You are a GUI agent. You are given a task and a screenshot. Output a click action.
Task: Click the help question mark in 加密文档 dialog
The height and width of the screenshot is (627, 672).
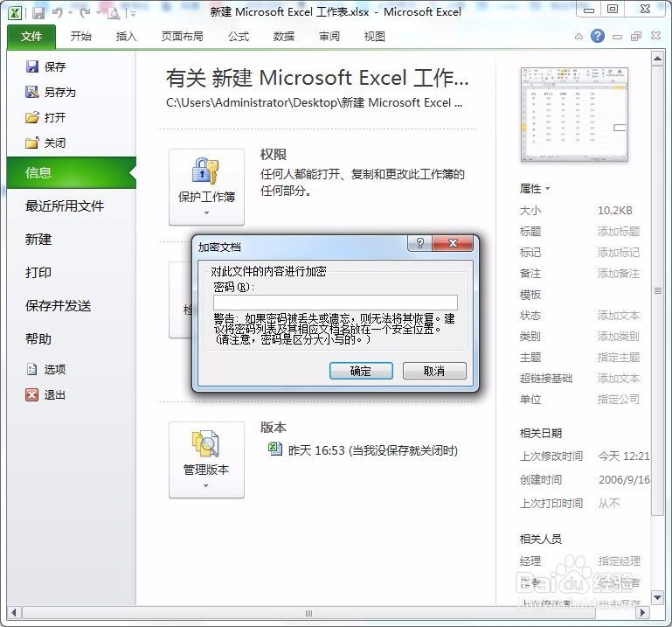[x=420, y=244]
